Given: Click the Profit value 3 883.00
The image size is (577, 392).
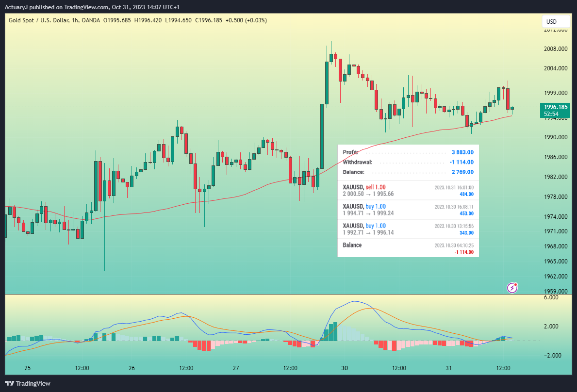Looking at the screenshot, I should [x=462, y=152].
